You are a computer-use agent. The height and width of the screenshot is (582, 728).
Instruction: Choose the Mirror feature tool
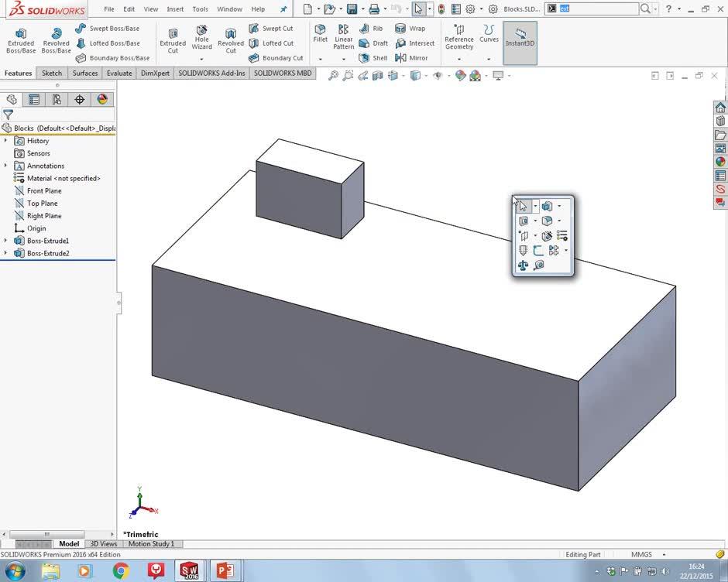tap(411, 58)
